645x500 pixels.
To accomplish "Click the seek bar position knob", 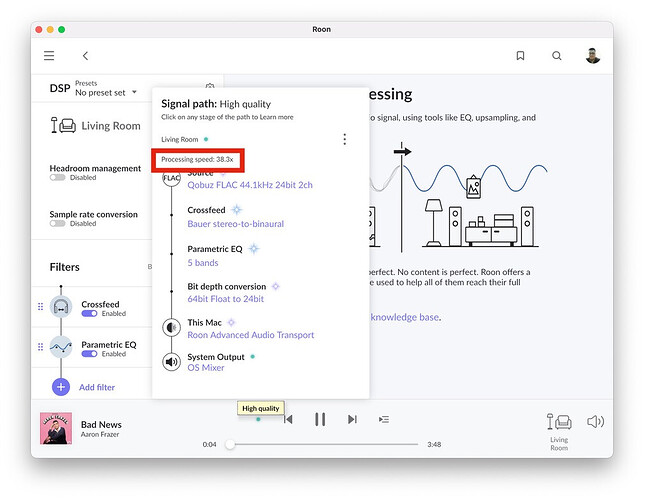I will (230, 444).
